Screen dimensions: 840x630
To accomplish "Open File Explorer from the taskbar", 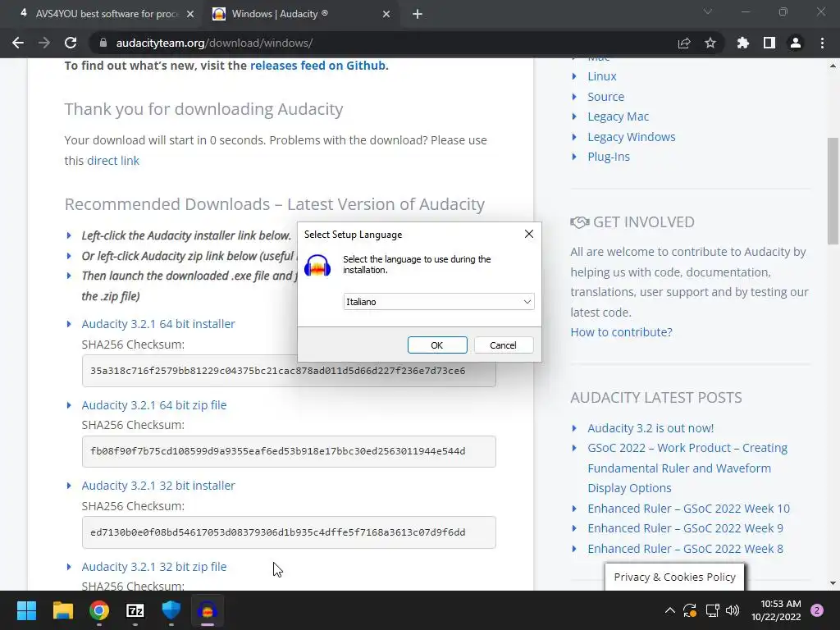I will [62, 610].
